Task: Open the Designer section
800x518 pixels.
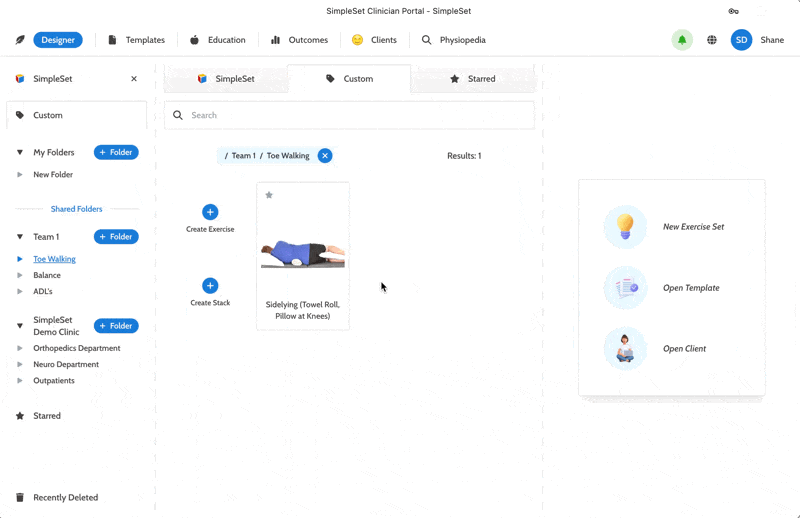Action: tap(58, 40)
